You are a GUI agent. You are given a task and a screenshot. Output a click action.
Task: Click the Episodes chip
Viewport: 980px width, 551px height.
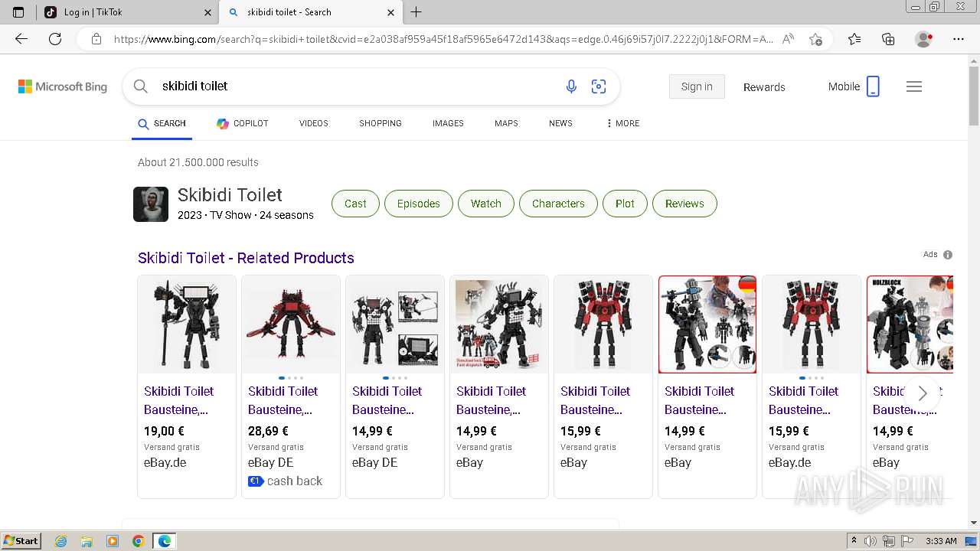point(419,204)
